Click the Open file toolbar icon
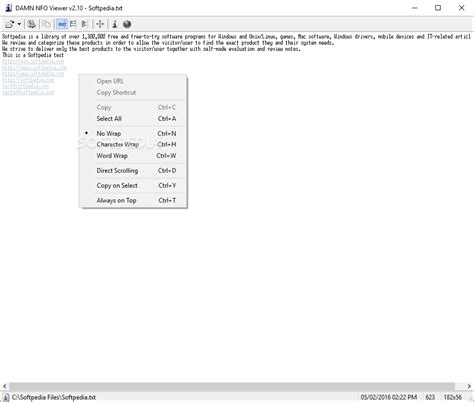474x402 pixels. pyautogui.click(x=9, y=24)
